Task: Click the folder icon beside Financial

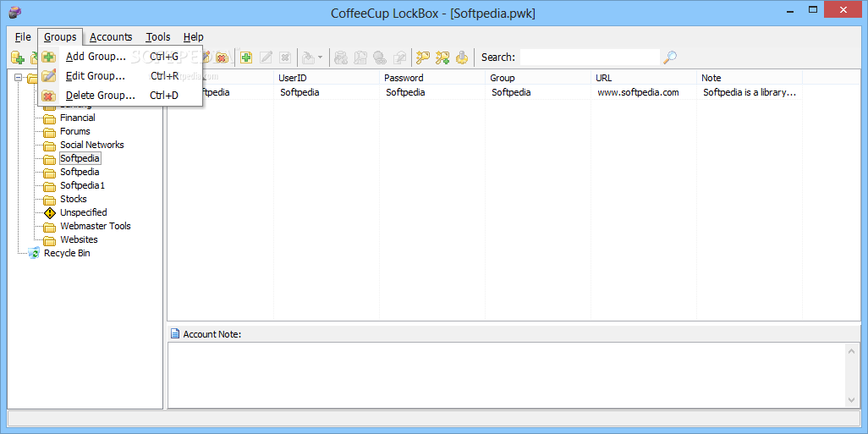Action: coord(50,118)
